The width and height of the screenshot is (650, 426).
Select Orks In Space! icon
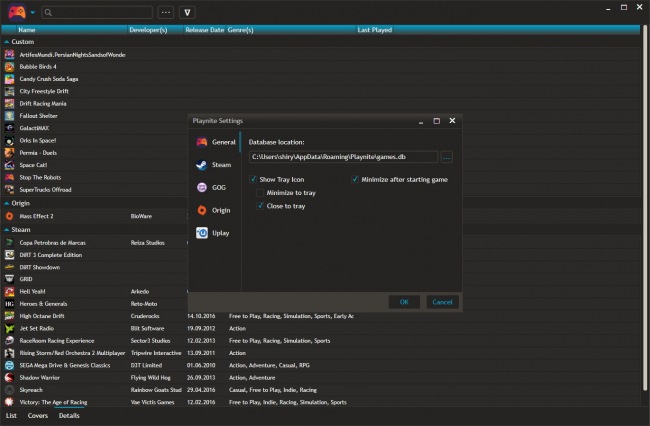tap(9, 140)
